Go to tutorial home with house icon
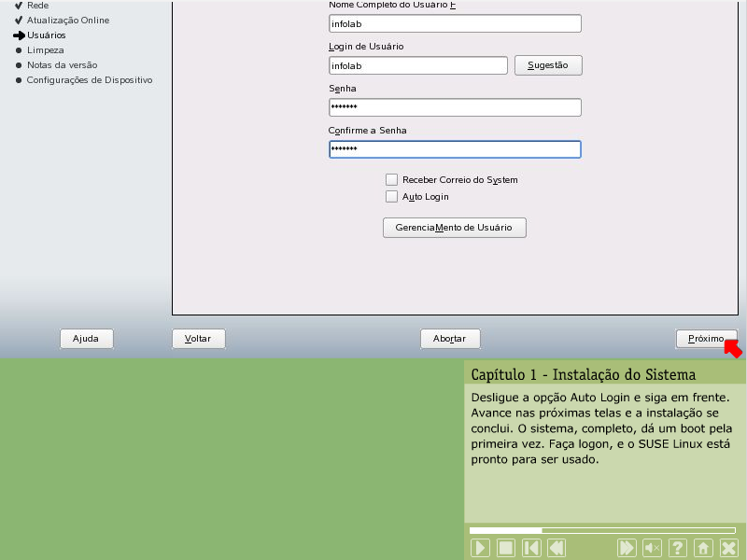The width and height of the screenshot is (747, 560). (x=703, y=548)
